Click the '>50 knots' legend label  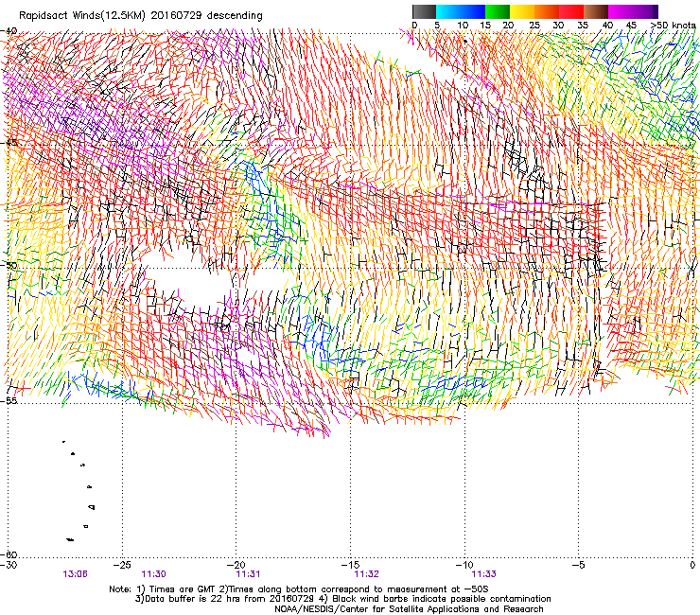[673, 25]
